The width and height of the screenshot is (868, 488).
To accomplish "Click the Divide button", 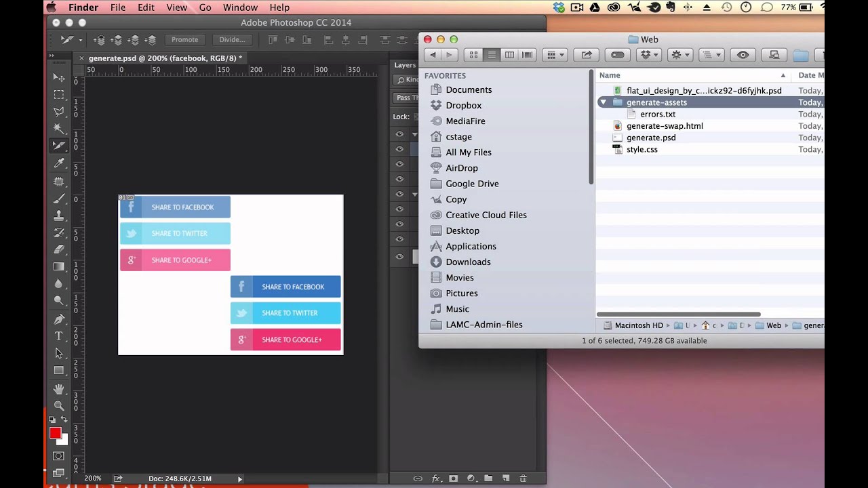I will [232, 39].
